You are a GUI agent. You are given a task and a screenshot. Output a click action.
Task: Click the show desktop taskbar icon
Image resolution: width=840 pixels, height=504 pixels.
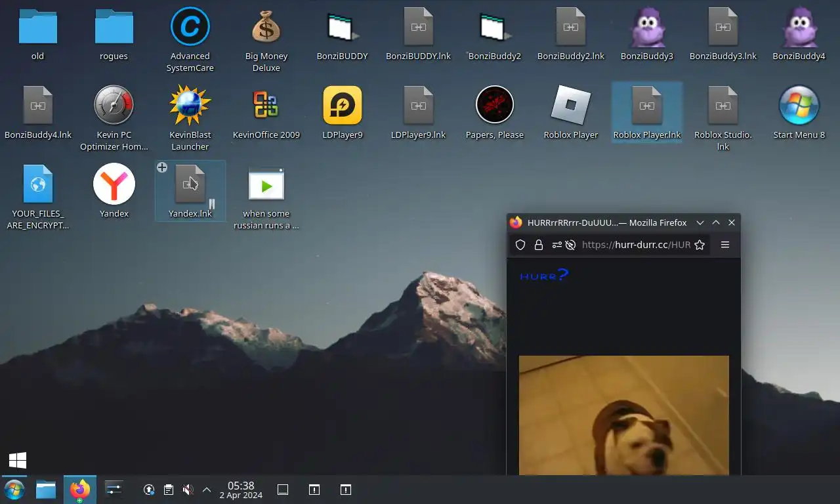pos(283,490)
